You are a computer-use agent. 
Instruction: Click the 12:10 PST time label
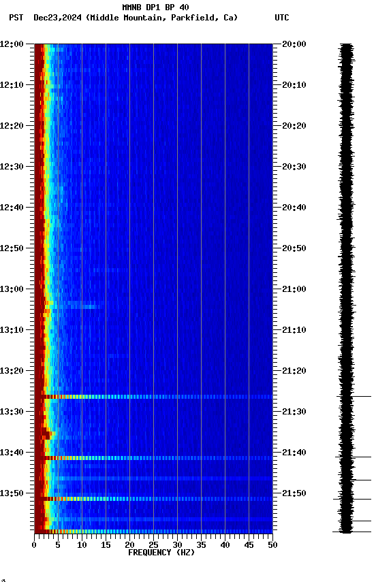[x=12, y=85]
